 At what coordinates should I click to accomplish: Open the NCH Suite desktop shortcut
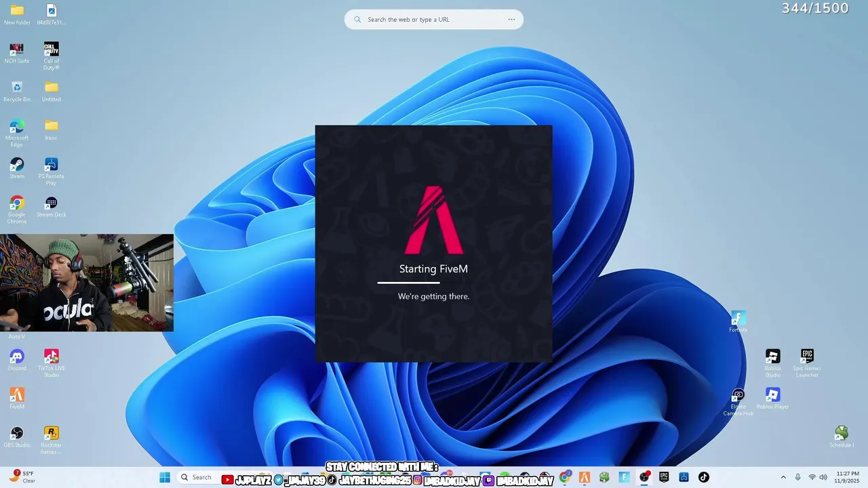(17, 53)
